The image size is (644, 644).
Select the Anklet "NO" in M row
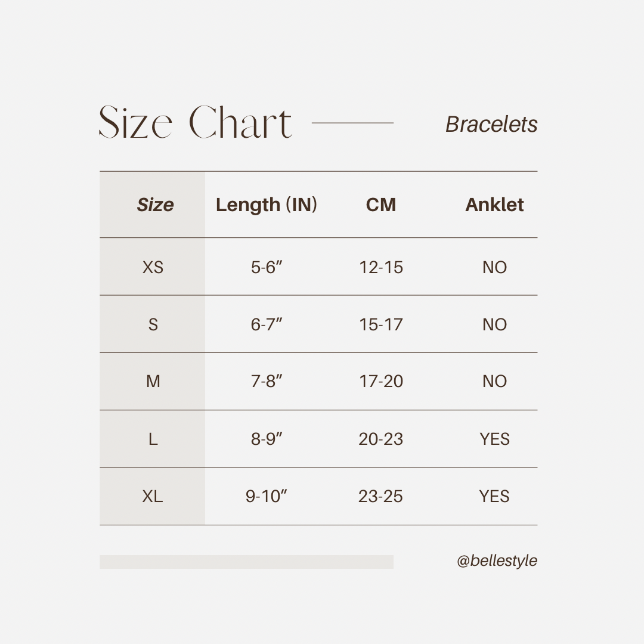click(494, 382)
